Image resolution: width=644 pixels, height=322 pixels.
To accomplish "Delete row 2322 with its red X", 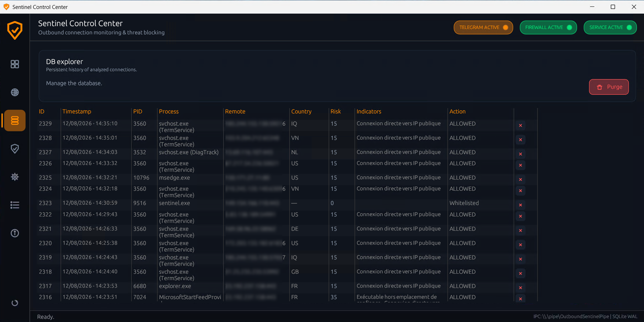I will (520, 216).
